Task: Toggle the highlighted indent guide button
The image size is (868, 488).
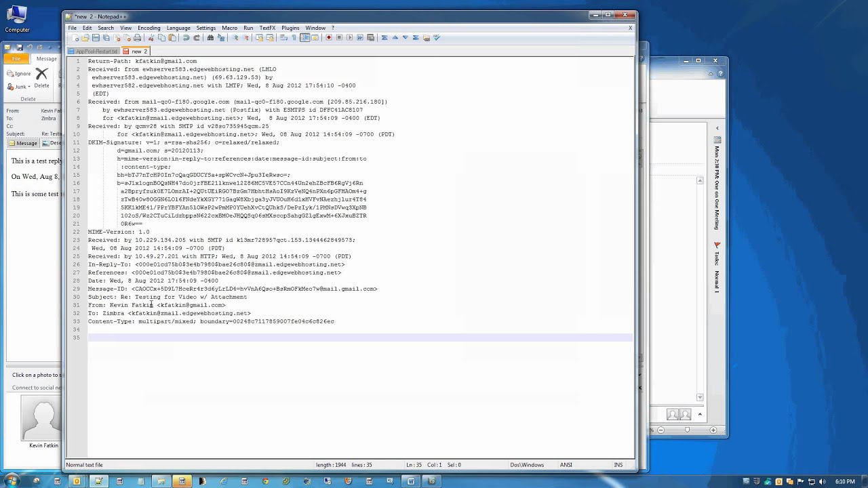Action: [x=304, y=37]
